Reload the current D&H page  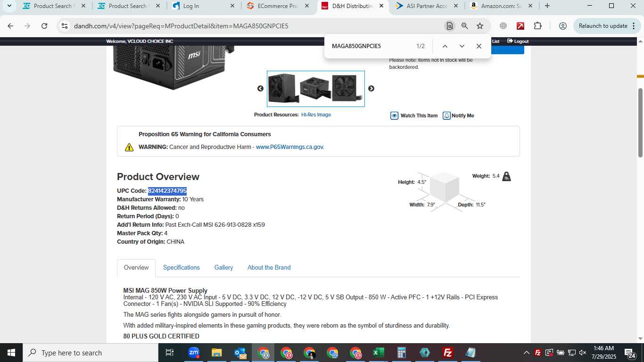(44, 26)
